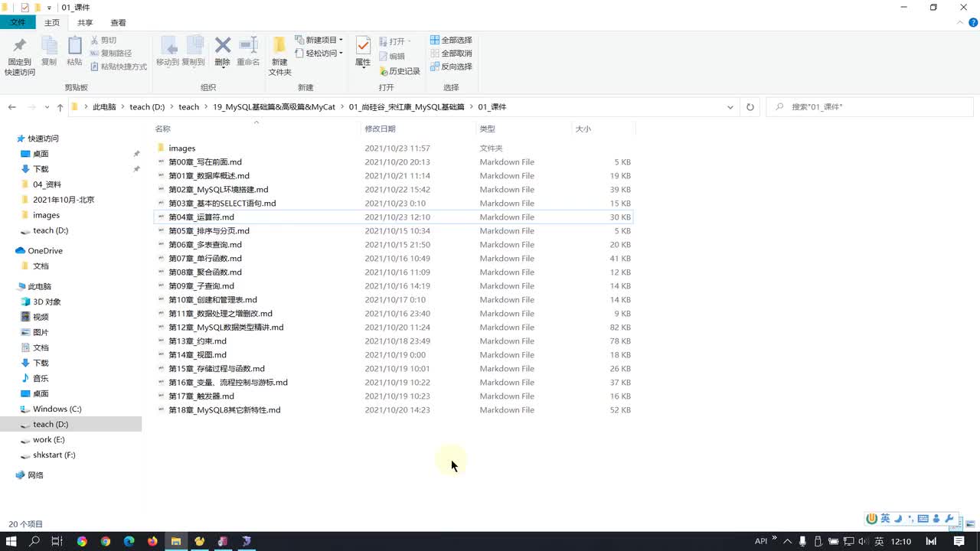This screenshot has width=980, height=551.
Task: Click the 粘贴 paste icon in the ribbon
Action: 74,46
